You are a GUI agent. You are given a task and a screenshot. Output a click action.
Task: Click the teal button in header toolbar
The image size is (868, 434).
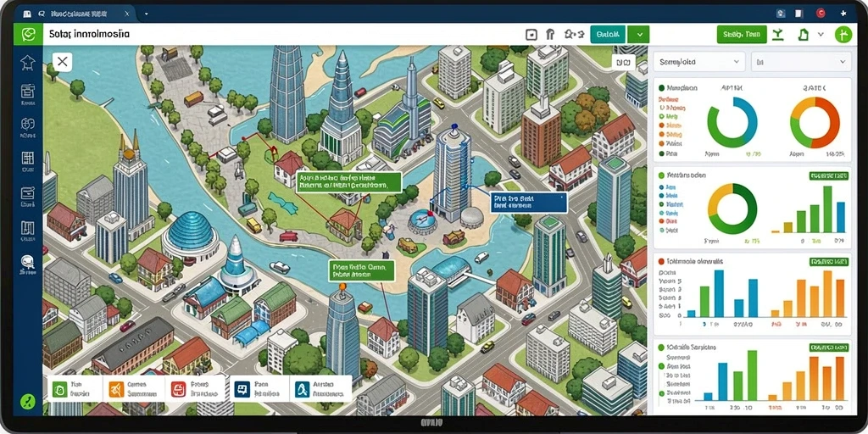(x=608, y=34)
